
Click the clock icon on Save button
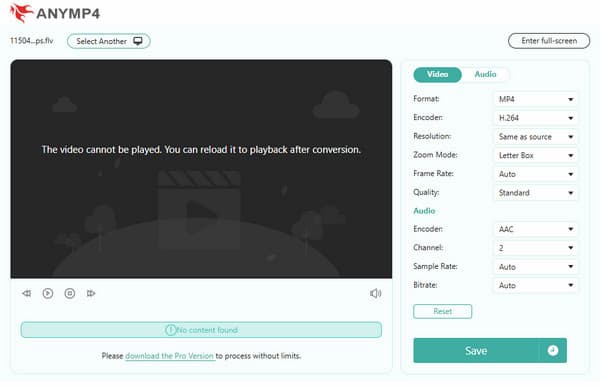pos(553,350)
